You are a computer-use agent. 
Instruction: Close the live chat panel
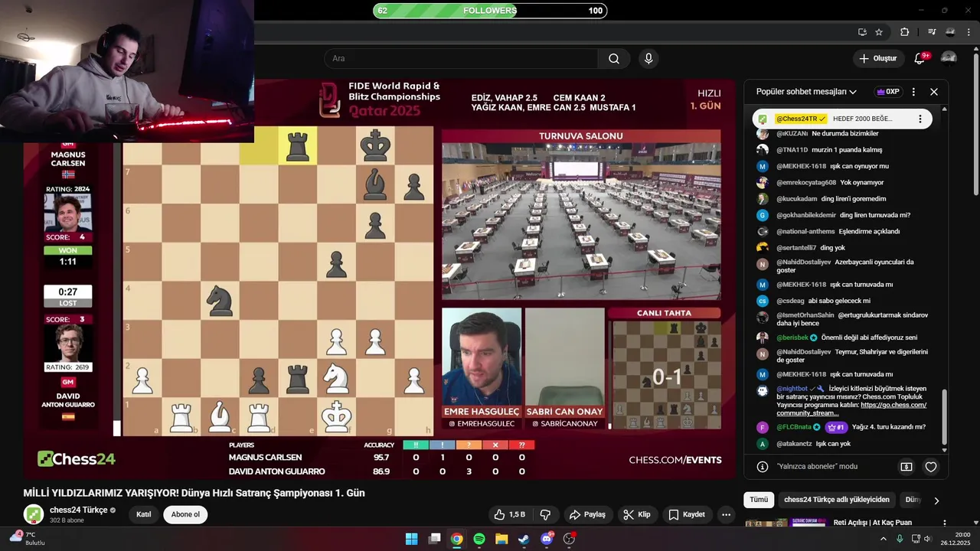click(934, 92)
